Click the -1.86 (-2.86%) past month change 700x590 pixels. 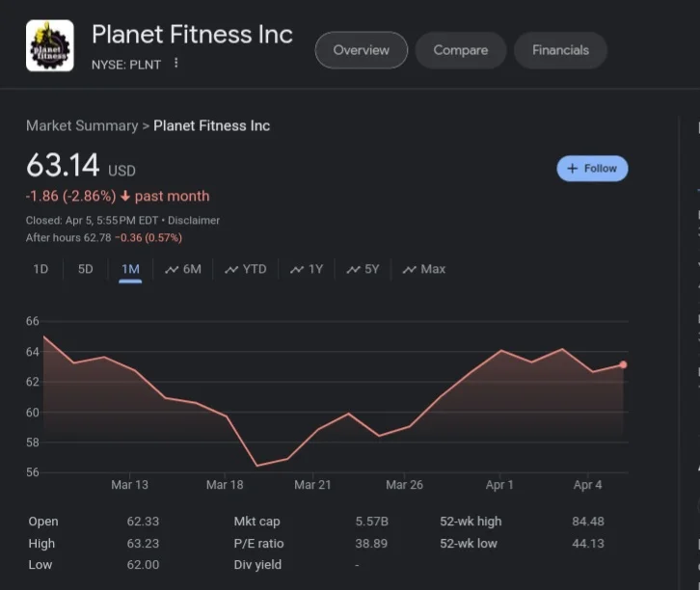118,196
